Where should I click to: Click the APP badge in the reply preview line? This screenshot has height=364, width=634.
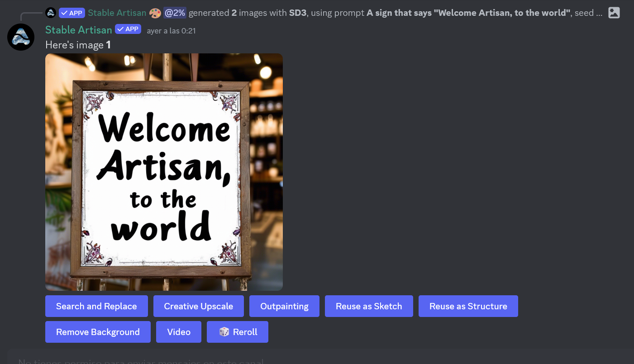pos(72,13)
